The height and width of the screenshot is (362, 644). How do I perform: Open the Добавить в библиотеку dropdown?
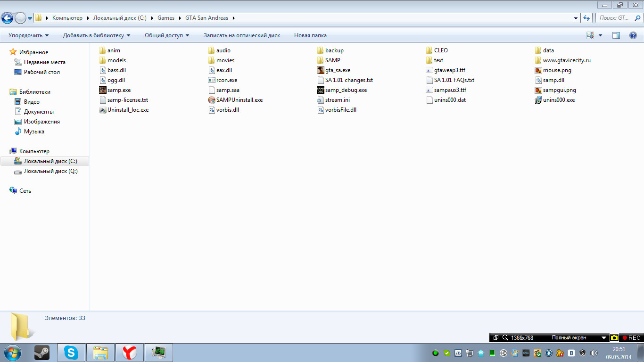coord(97,35)
